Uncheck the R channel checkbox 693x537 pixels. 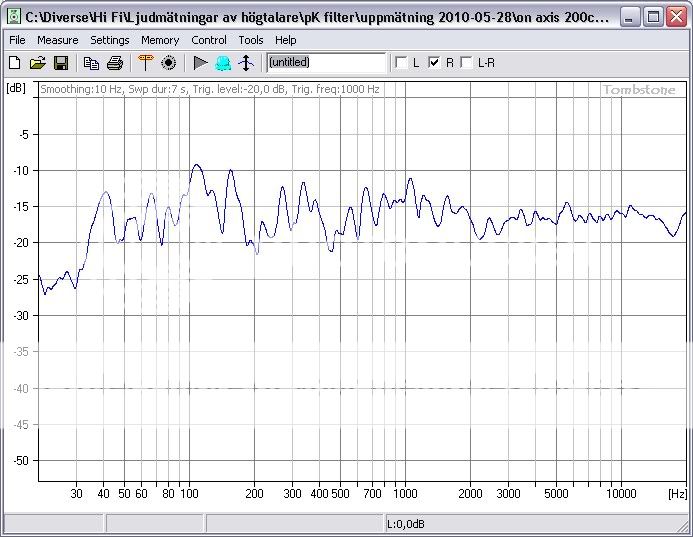tap(434, 63)
